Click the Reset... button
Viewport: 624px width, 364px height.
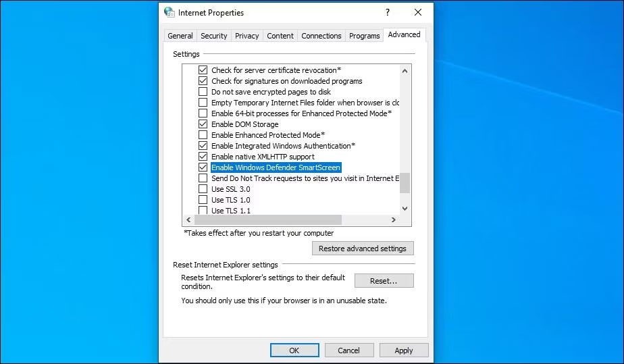point(383,280)
